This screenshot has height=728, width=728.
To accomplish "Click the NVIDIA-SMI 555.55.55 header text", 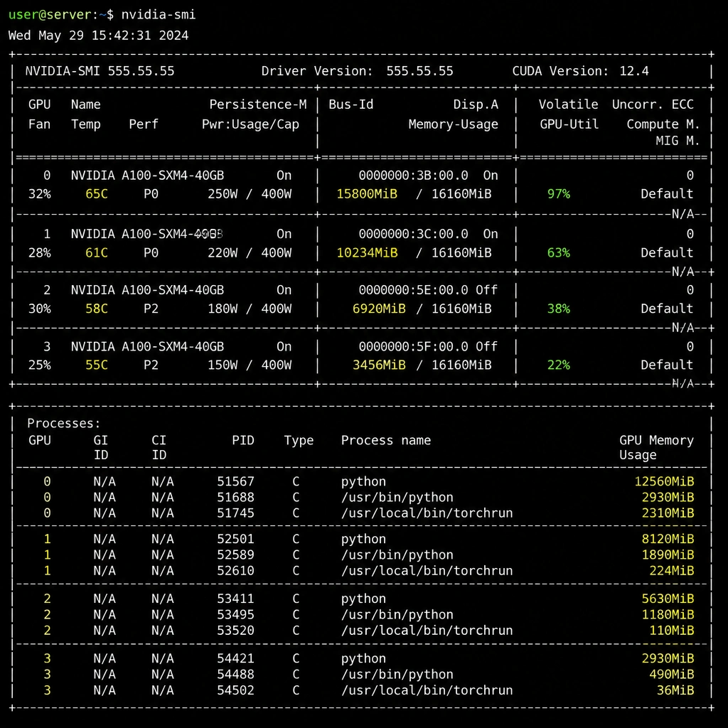I will coord(100,71).
